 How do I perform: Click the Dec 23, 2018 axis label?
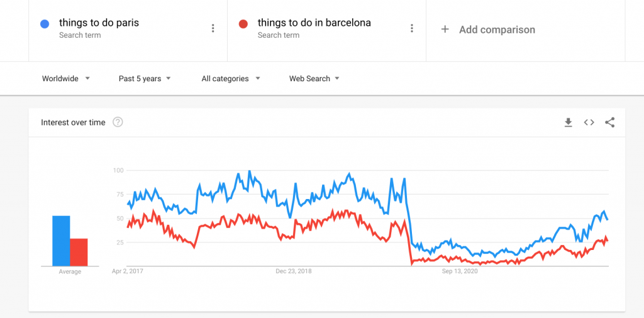point(294,271)
